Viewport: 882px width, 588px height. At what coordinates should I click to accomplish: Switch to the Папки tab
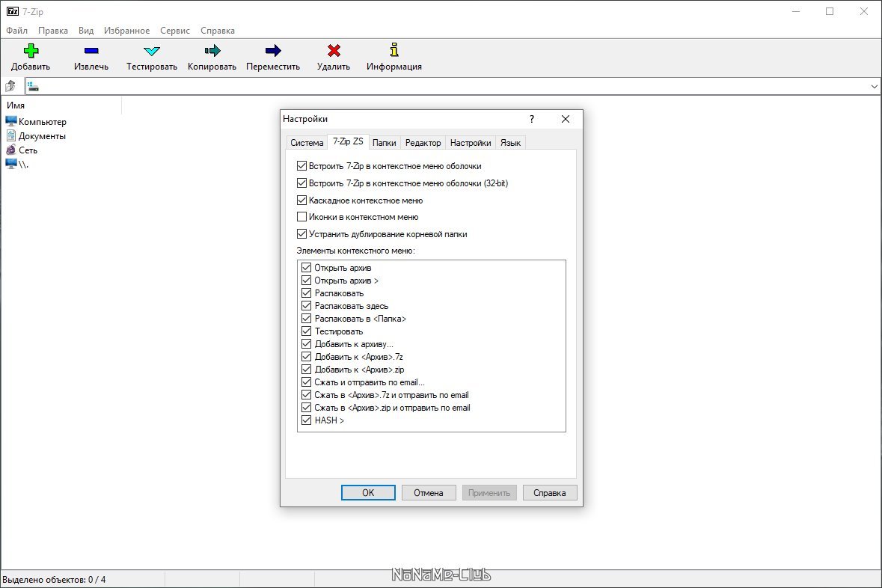click(385, 143)
